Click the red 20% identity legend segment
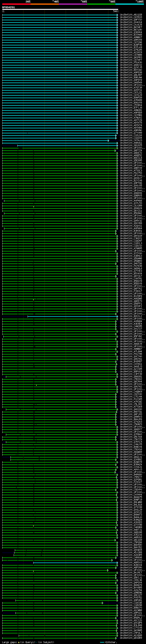146x644 pixels. pyautogui.click(x=16, y=4)
